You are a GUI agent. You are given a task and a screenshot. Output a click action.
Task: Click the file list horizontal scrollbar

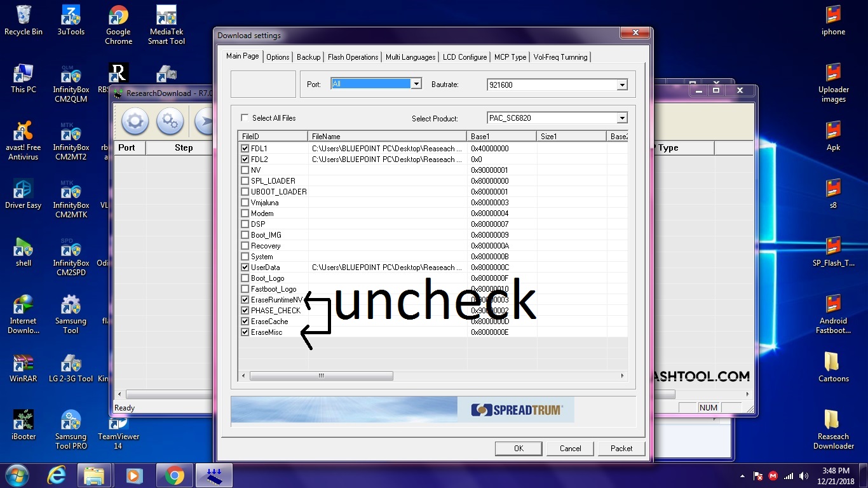[321, 376]
